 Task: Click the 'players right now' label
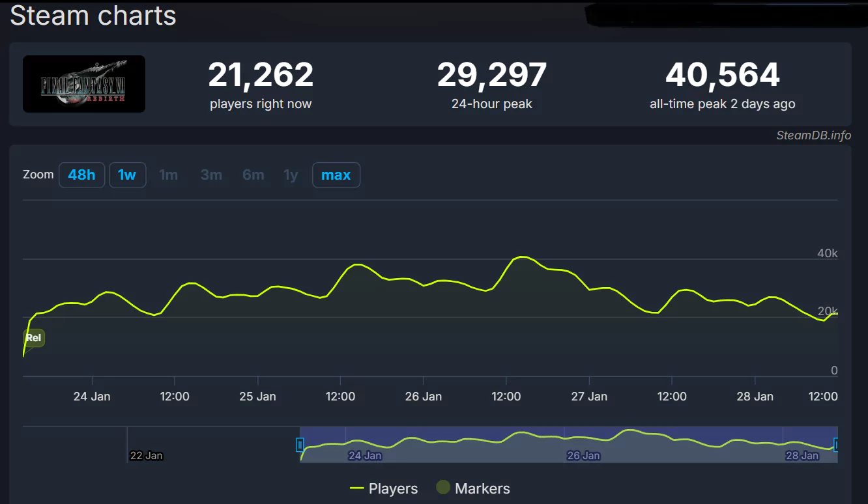(261, 104)
